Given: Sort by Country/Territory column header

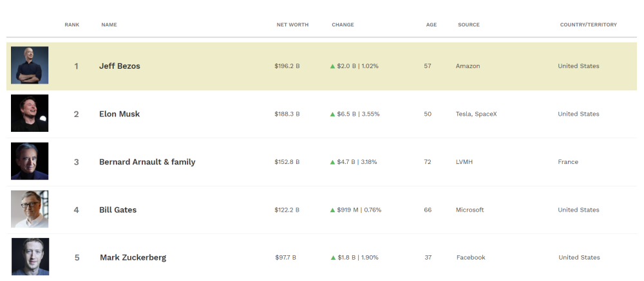Looking at the screenshot, I should click(588, 25).
